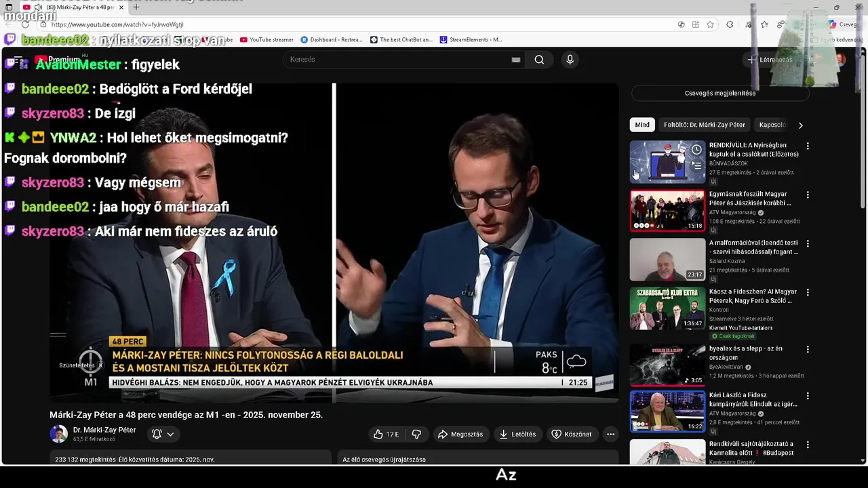Click the Szilard Kozma channel name
Screen dimensions: 868x488
click(x=727, y=261)
